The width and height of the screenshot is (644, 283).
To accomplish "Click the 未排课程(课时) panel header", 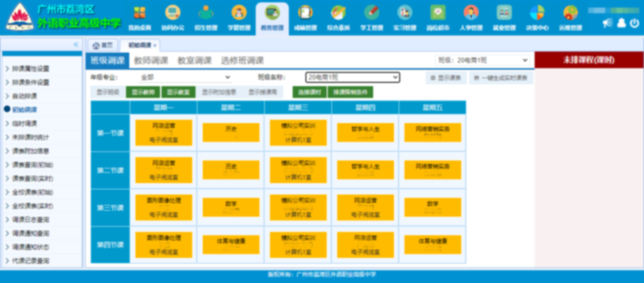I will pyautogui.click(x=589, y=60).
